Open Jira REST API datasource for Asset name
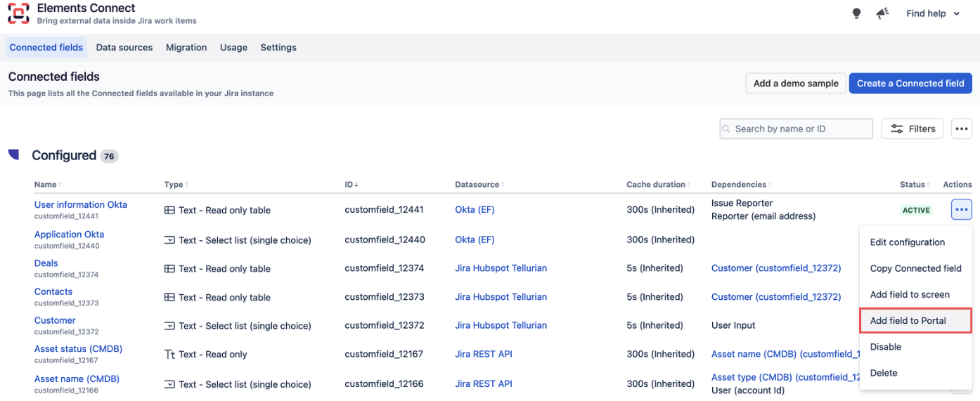 click(x=484, y=383)
